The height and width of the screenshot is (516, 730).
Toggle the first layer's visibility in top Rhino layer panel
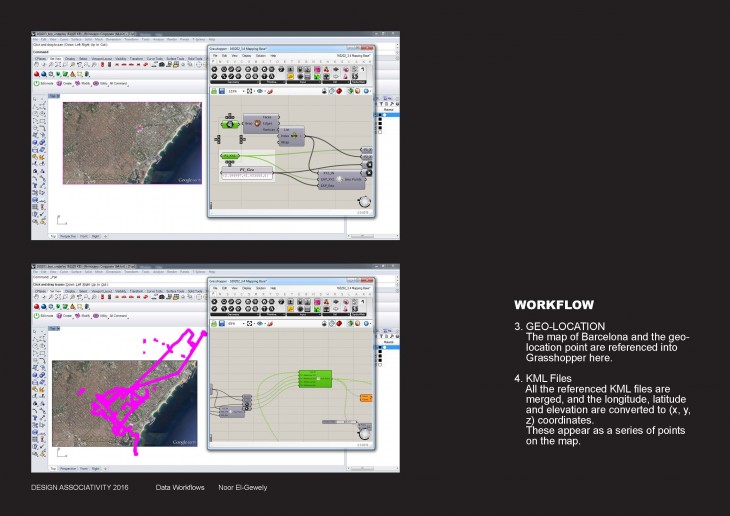384,115
